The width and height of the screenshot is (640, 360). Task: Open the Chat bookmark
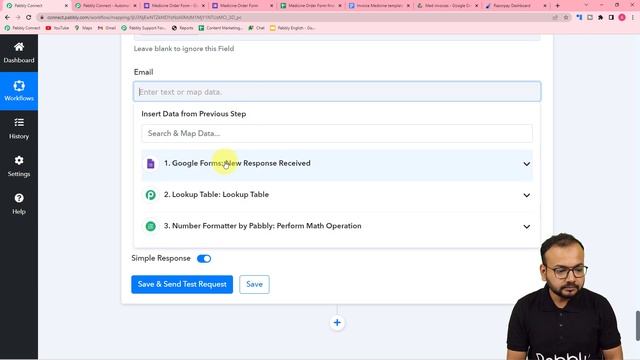point(256,28)
